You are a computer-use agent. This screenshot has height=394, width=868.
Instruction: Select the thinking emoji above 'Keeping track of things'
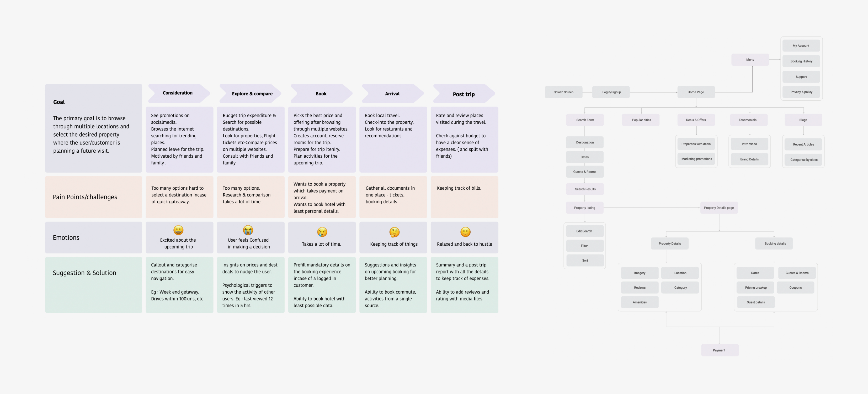tap(394, 232)
